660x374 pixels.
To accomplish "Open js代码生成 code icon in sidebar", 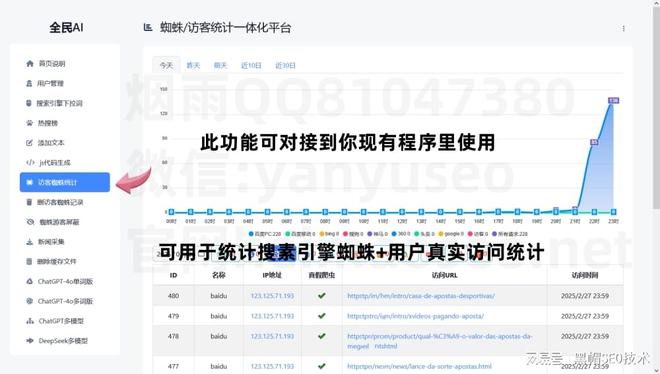I will click(30, 162).
